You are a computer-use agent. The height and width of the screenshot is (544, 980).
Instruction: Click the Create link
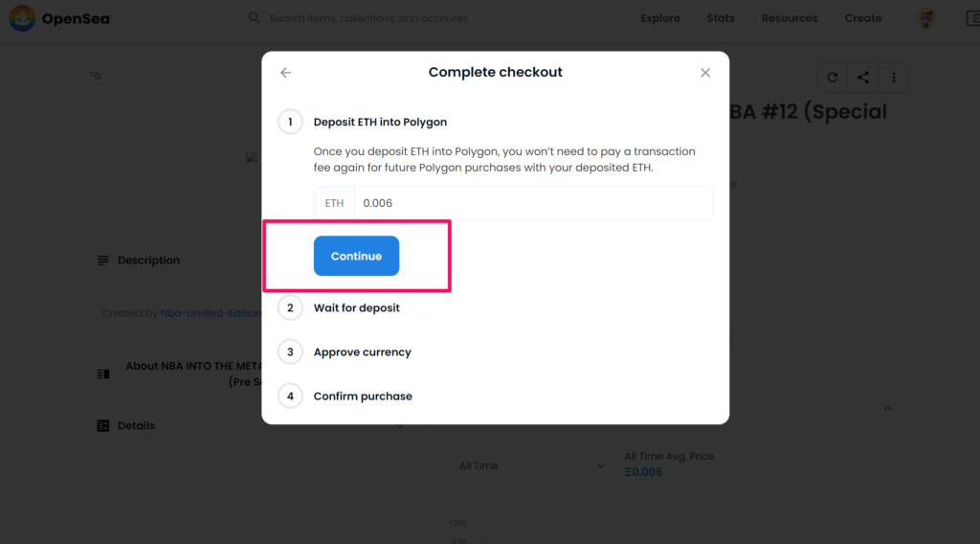(x=863, y=18)
